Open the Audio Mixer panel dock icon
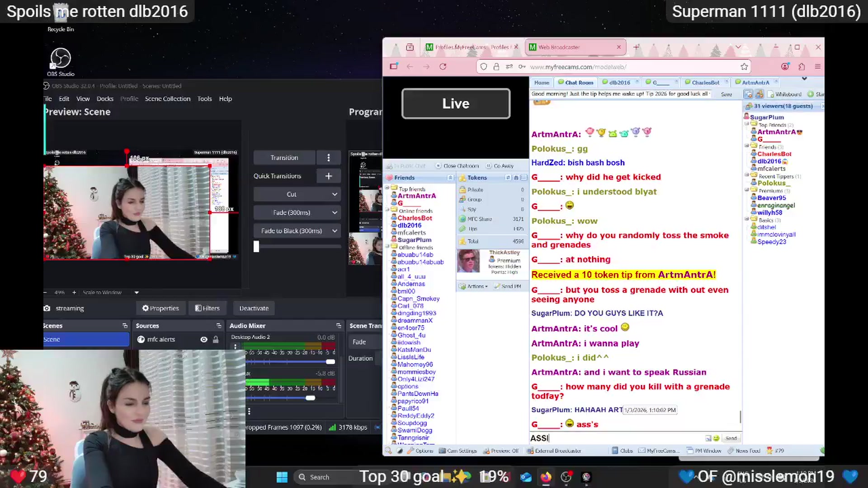This screenshot has width=868, height=488. tap(339, 326)
